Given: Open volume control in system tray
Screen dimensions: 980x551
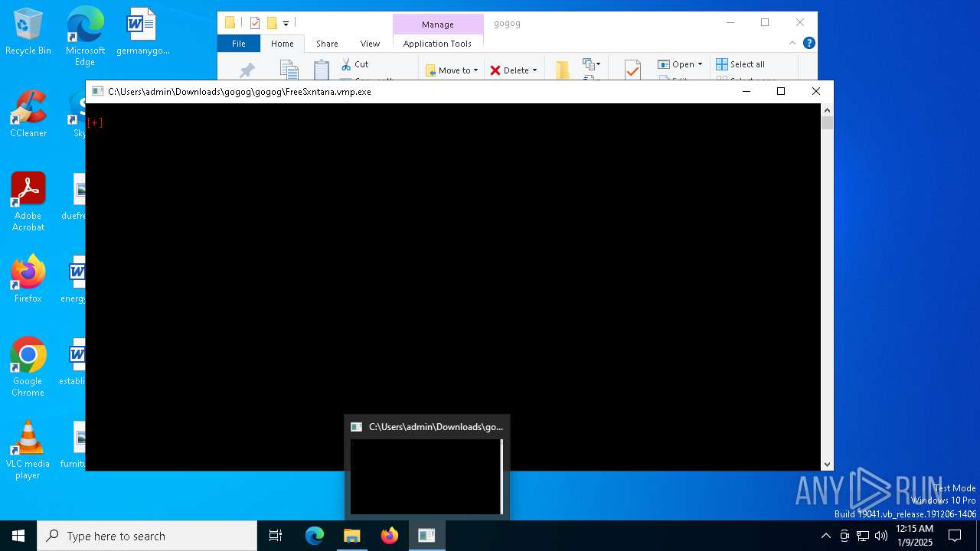Looking at the screenshot, I should click(881, 536).
